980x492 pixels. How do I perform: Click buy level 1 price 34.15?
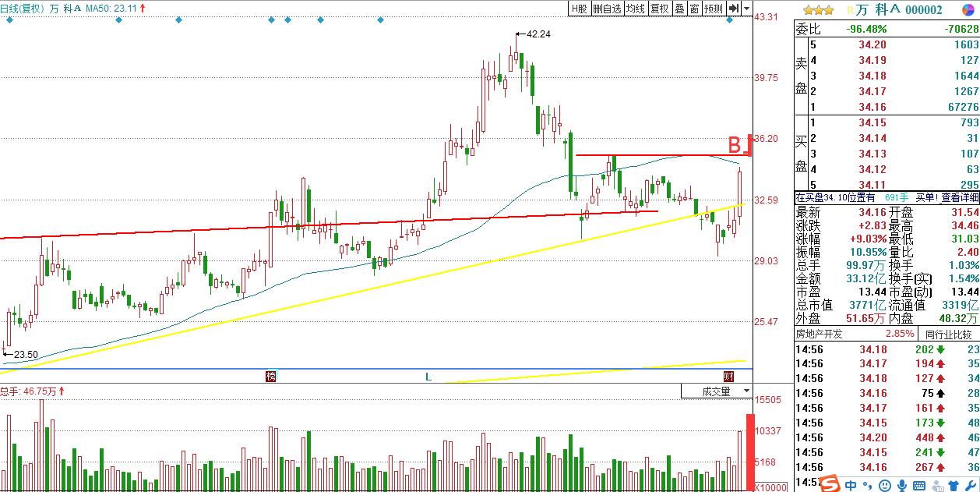(872, 122)
